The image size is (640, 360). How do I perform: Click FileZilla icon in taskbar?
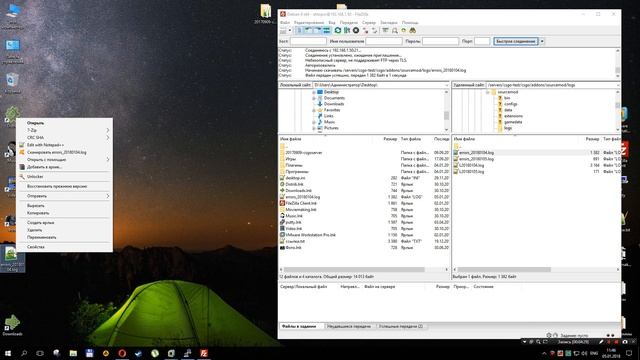204,353
